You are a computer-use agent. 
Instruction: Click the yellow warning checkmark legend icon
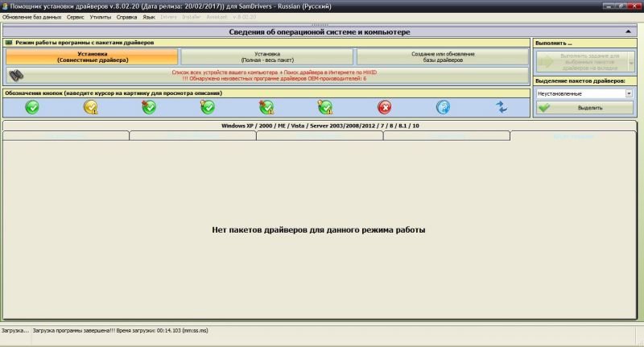point(91,107)
